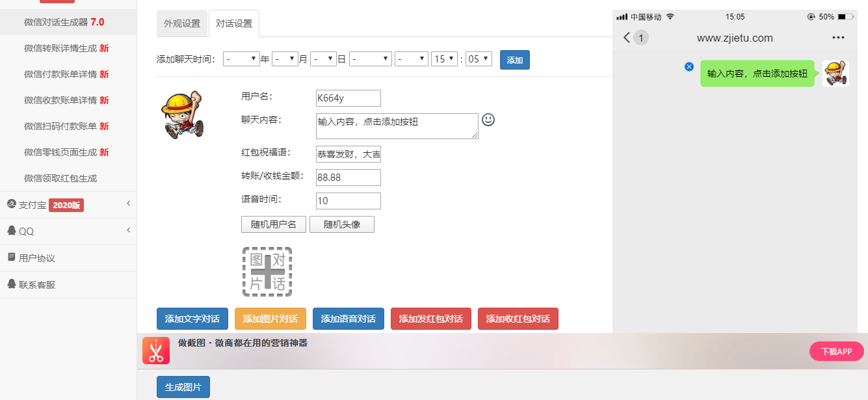Click the avatar in phone chat preview

tap(835, 73)
